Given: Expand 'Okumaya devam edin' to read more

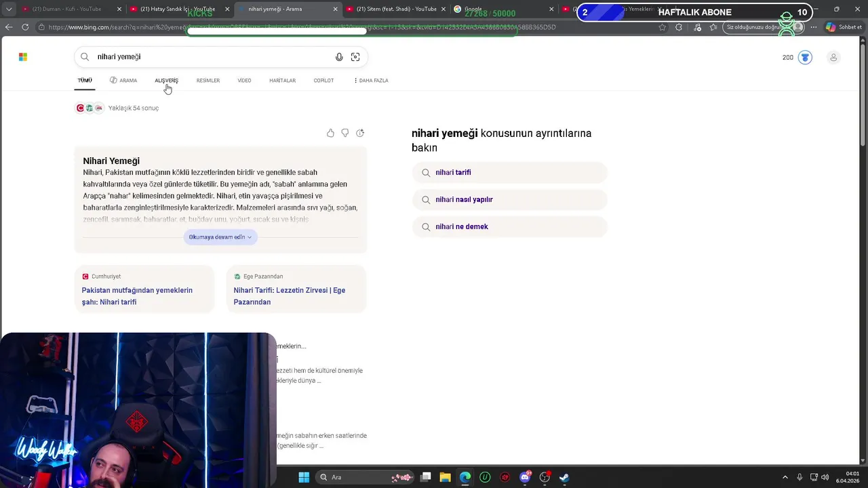Looking at the screenshot, I should click(220, 237).
